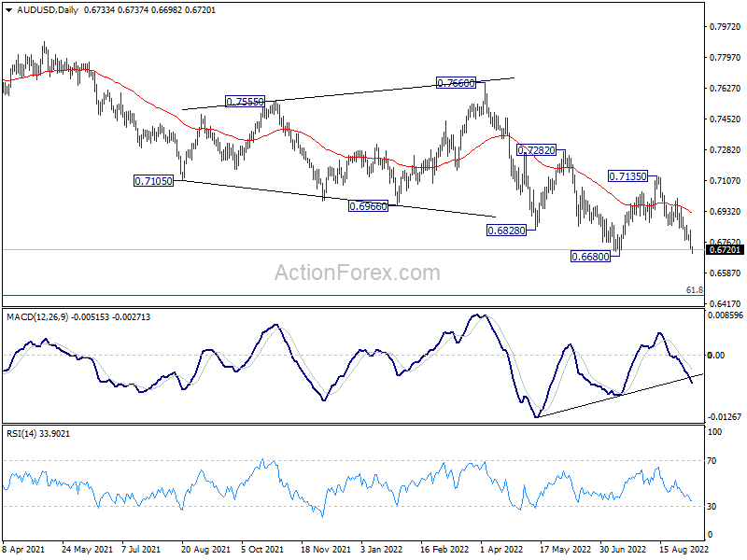
Task: Click the 24 May 2021 date label
Action: [87, 550]
